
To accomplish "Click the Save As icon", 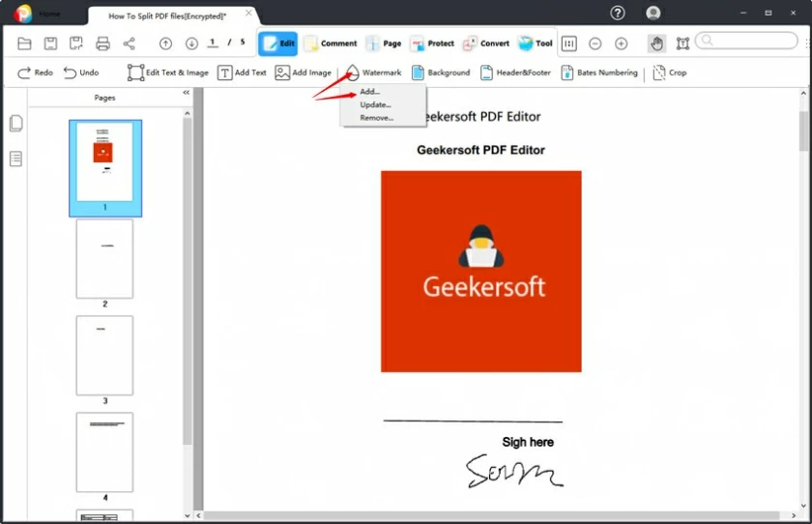I will coord(76,44).
